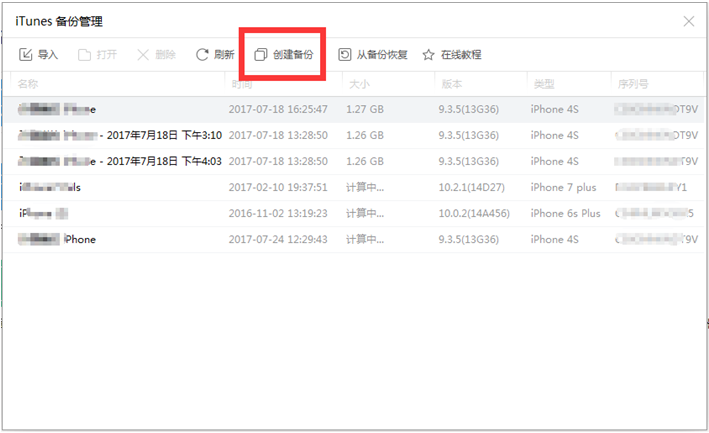Sort by the 序列号 column header

633,84
